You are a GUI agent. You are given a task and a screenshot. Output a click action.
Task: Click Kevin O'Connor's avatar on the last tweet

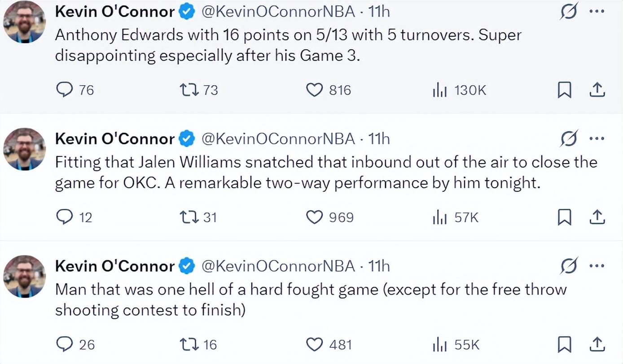[25, 276]
